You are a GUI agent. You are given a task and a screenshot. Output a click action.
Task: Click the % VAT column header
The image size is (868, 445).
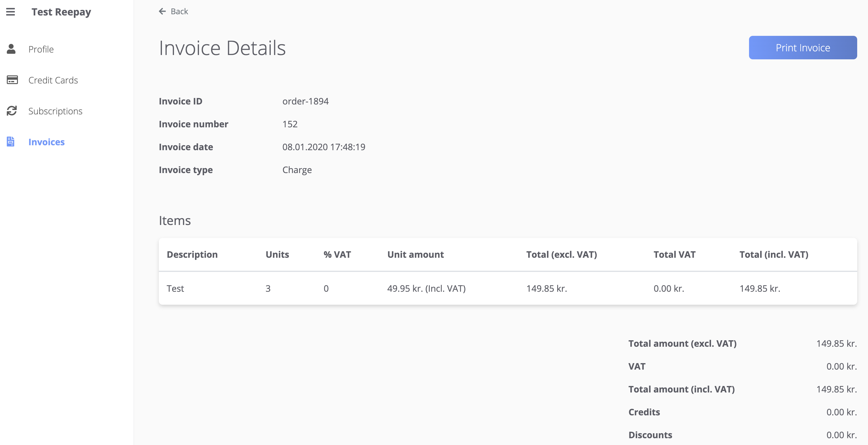coord(337,254)
